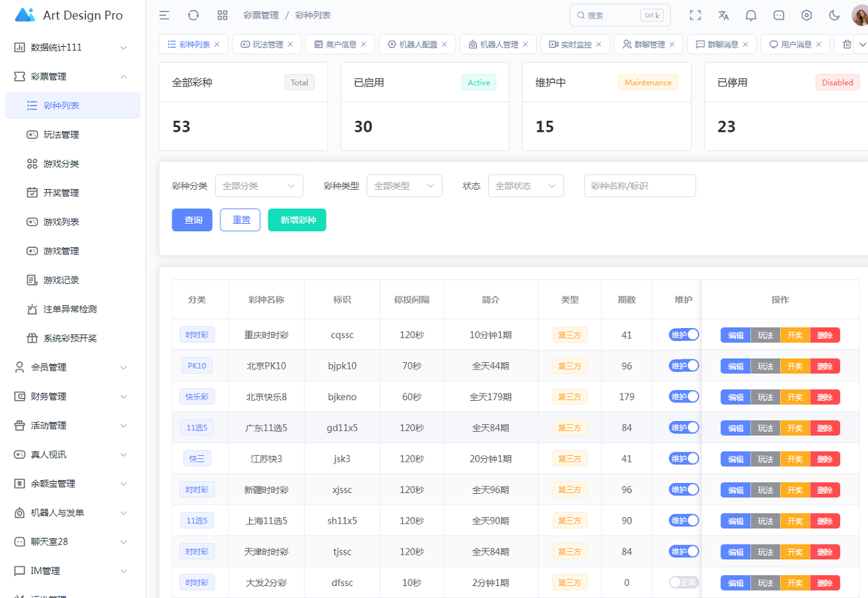The width and height of the screenshot is (868, 598).
Task: Click 删除 for 北京PK10 row
Action: (x=825, y=366)
